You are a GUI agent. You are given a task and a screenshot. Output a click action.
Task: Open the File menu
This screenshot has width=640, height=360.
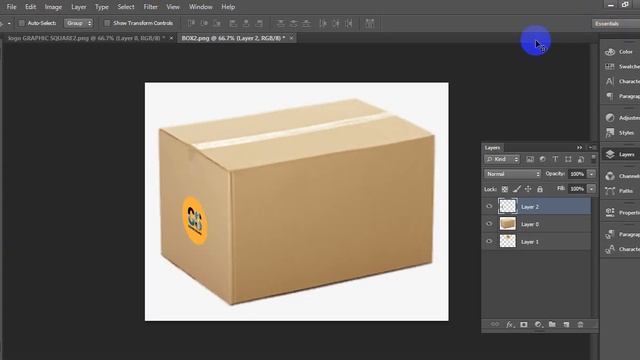pos(11,7)
